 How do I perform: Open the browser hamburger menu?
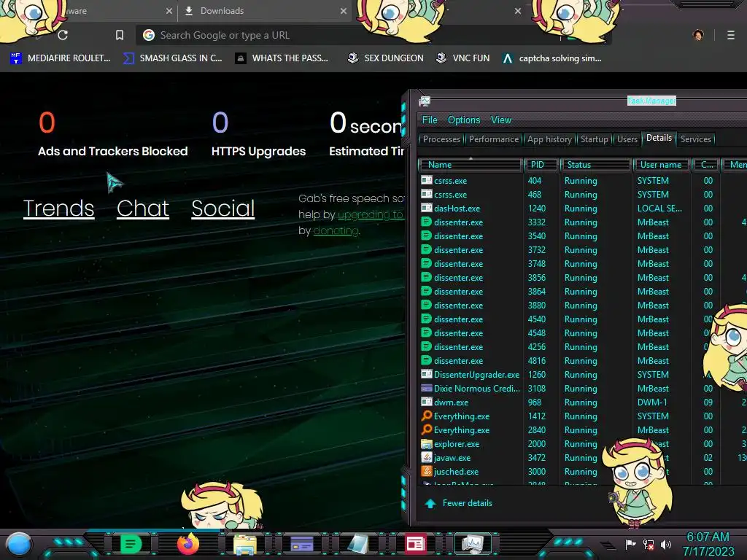[730, 35]
